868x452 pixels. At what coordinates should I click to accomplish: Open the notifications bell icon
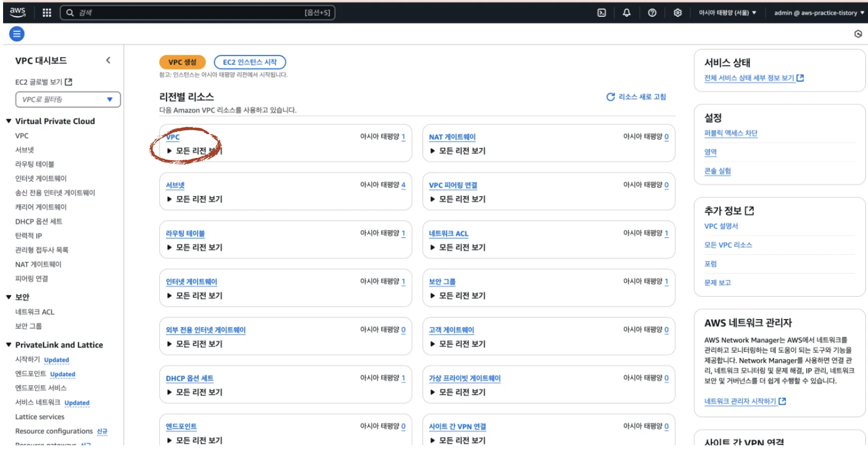pos(627,13)
